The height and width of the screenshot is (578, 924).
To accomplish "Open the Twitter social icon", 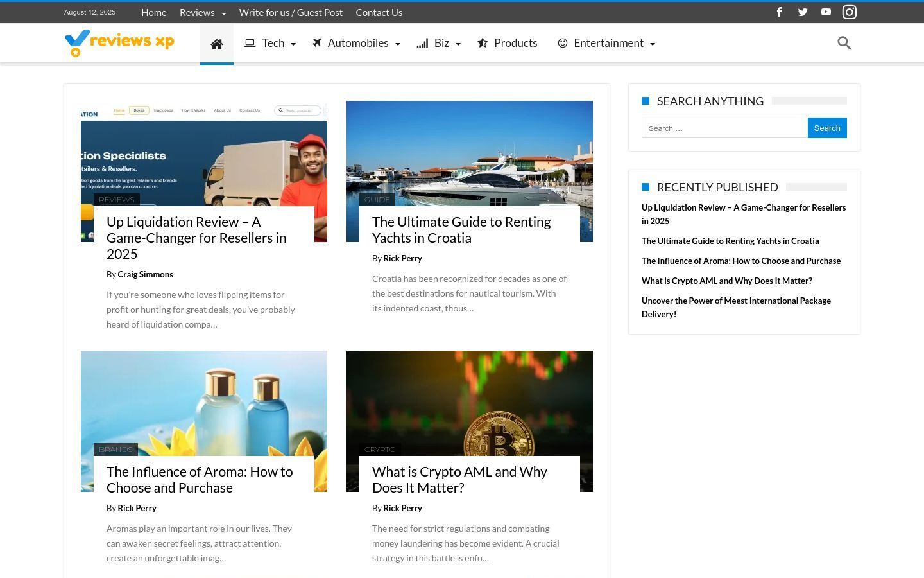I will 803,12.
